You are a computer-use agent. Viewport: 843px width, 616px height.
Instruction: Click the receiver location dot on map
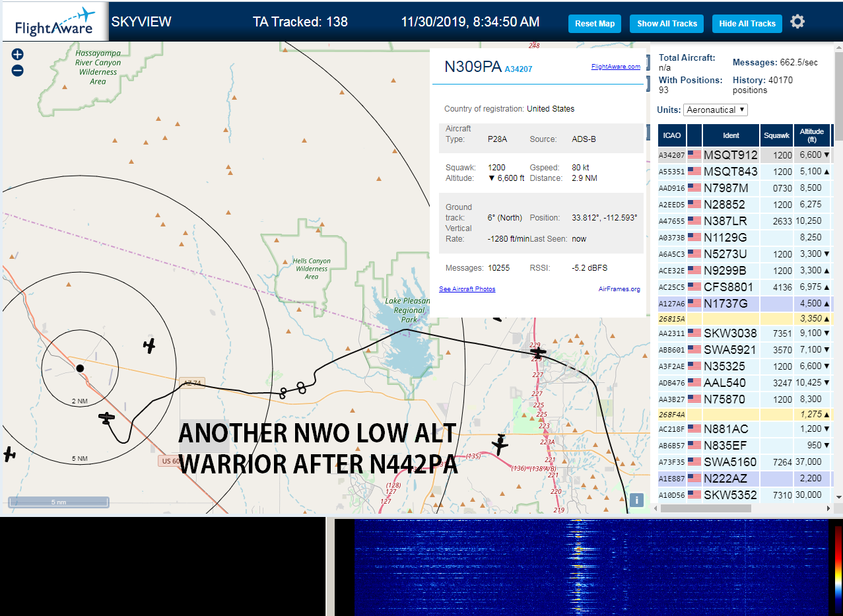80,368
